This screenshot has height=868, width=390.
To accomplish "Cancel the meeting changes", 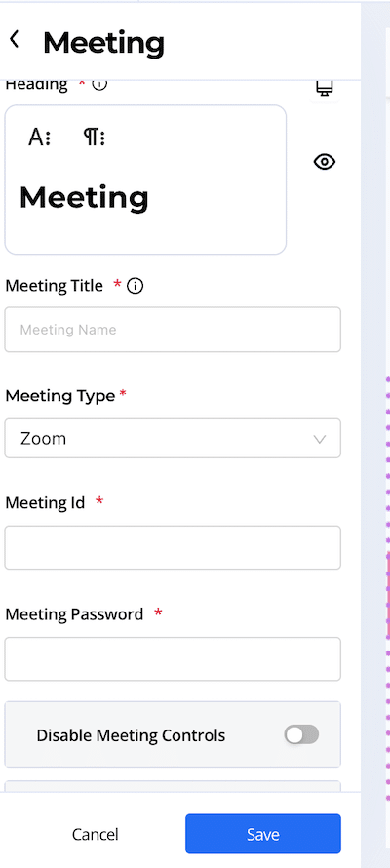I will point(96,834).
